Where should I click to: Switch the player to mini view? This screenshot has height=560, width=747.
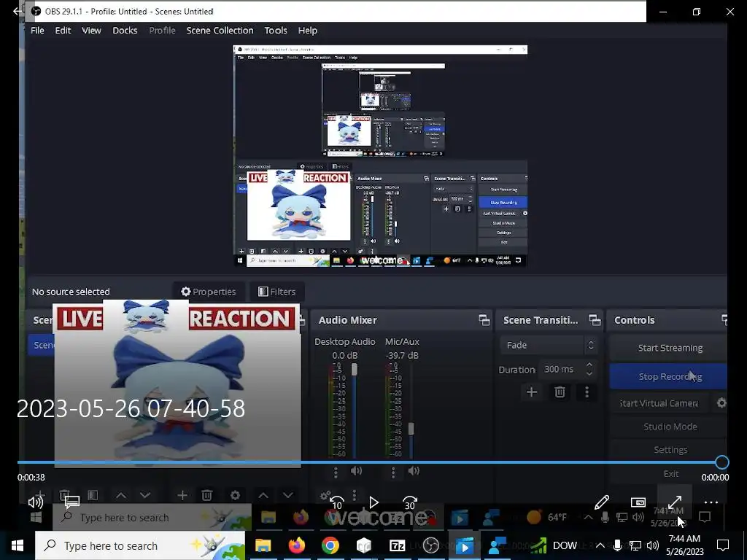638,502
